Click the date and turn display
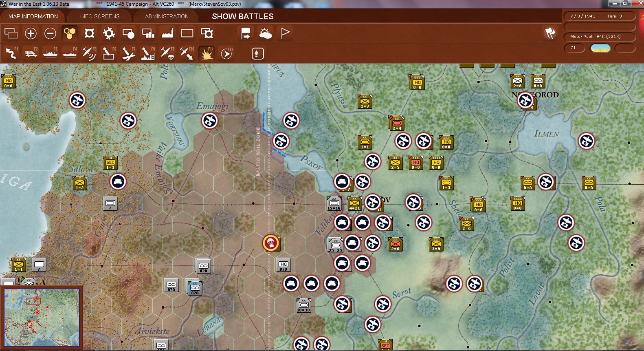The width and height of the screenshot is (644, 351). click(x=599, y=16)
